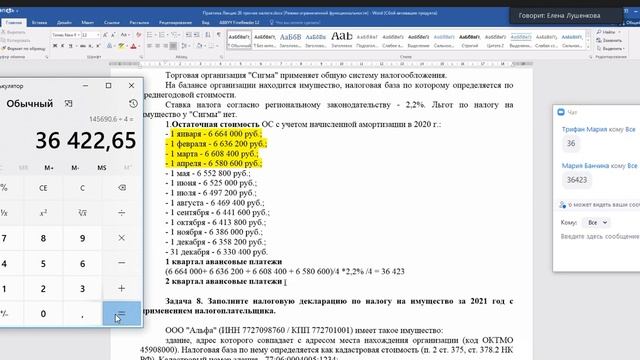Open text effects icon in font group

coord(110,46)
